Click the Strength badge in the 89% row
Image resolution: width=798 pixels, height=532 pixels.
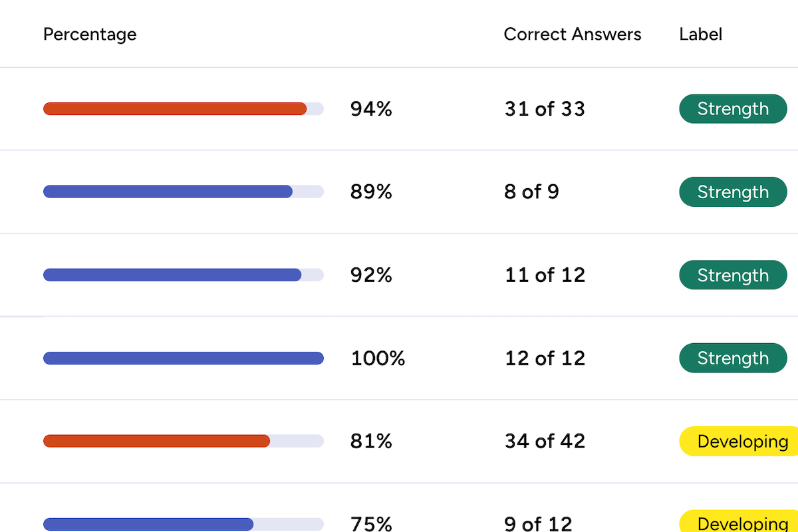pos(733,192)
